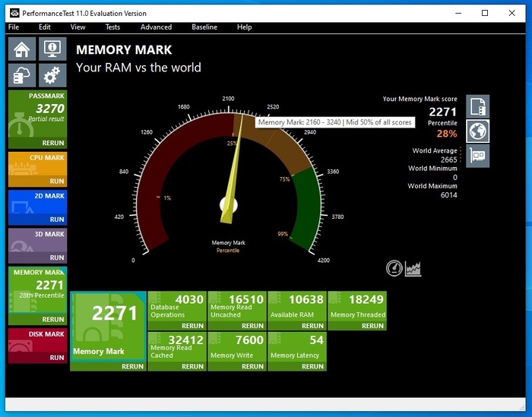Run the Disk Mark test
Viewport: 532px width, 417px height.
click(57, 358)
